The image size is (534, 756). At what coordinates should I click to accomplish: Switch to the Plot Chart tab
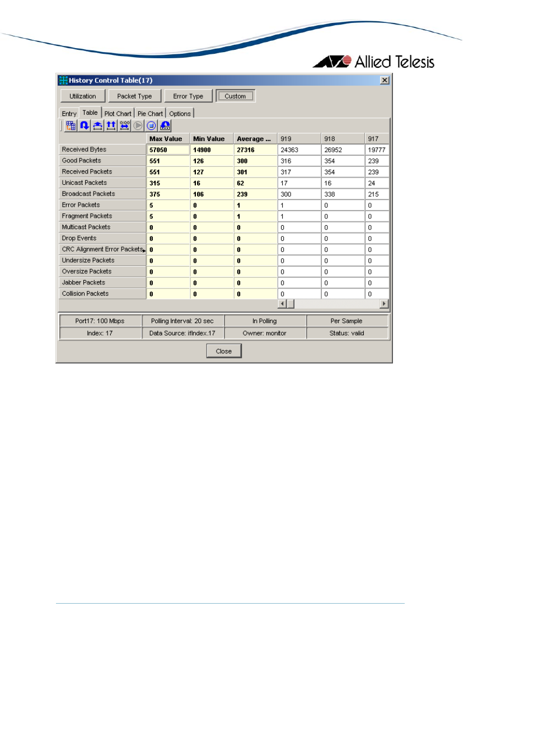click(118, 114)
